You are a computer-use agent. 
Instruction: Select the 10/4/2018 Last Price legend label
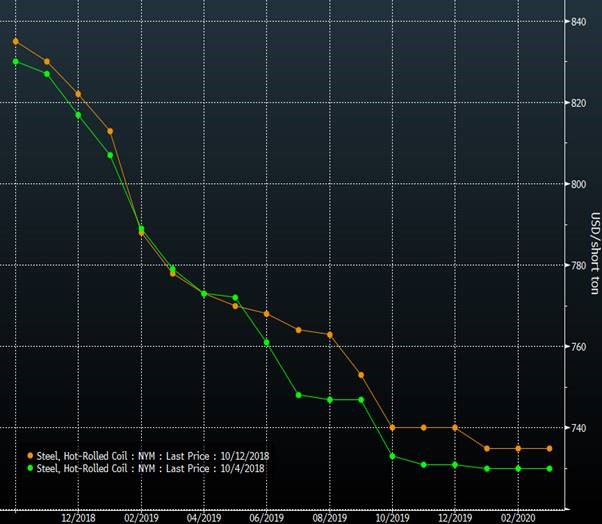coord(151,467)
